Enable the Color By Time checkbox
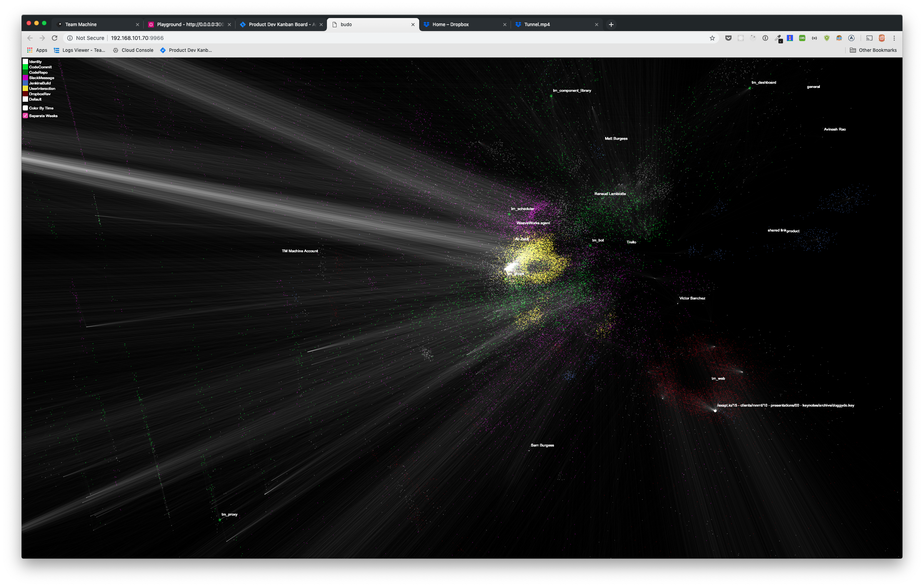 click(x=25, y=108)
